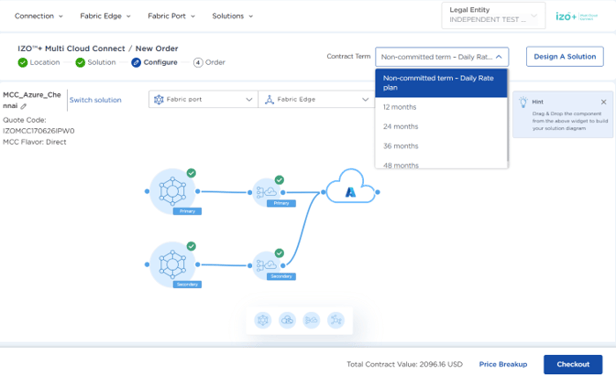Open the Fabric Edge top menu
The height and width of the screenshot is (376, 616).
[105, 16]
